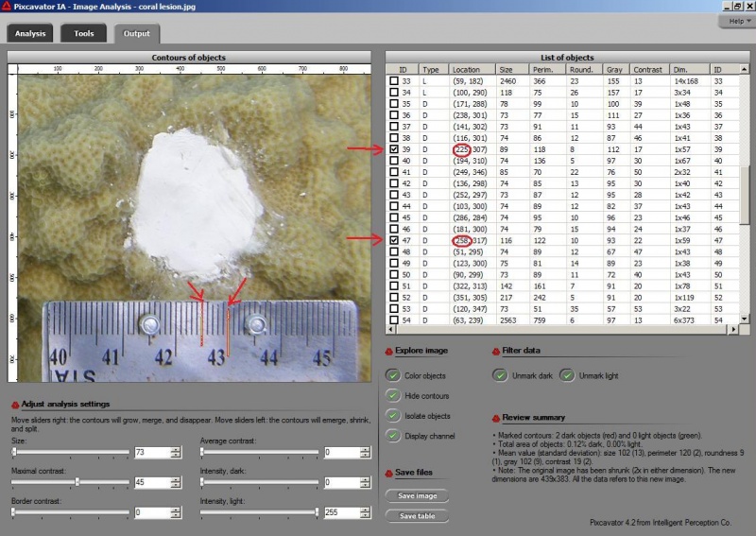Viewport: 756px width, 536px height.
Task: Click the Border contrast slider handle
Action: click(13, 511)
